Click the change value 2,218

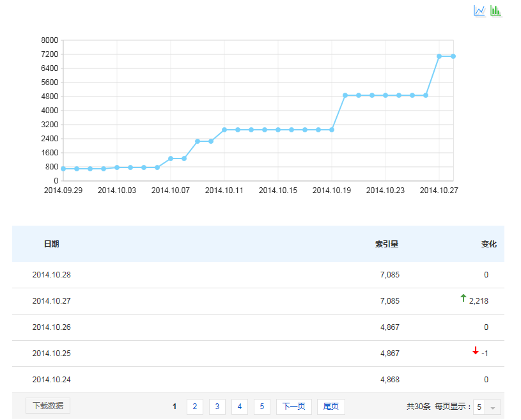click(x=478, y=301)
